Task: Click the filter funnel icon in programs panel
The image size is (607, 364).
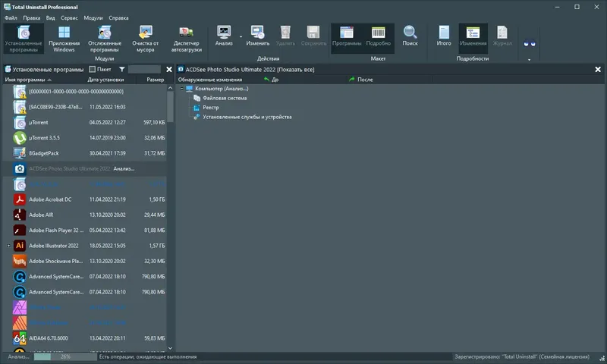Action: (122, 69)
